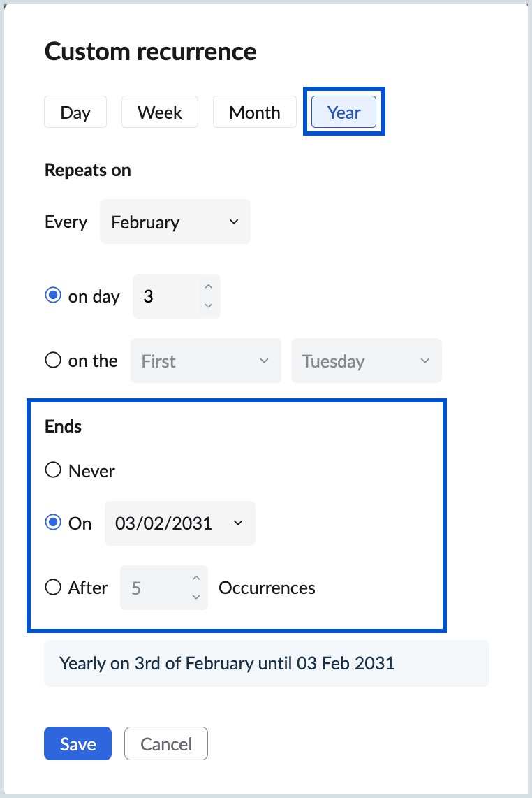Open the Tuesday weekday dropdown
This screenshot has width=532, height=798.
[x=366, y=361]
